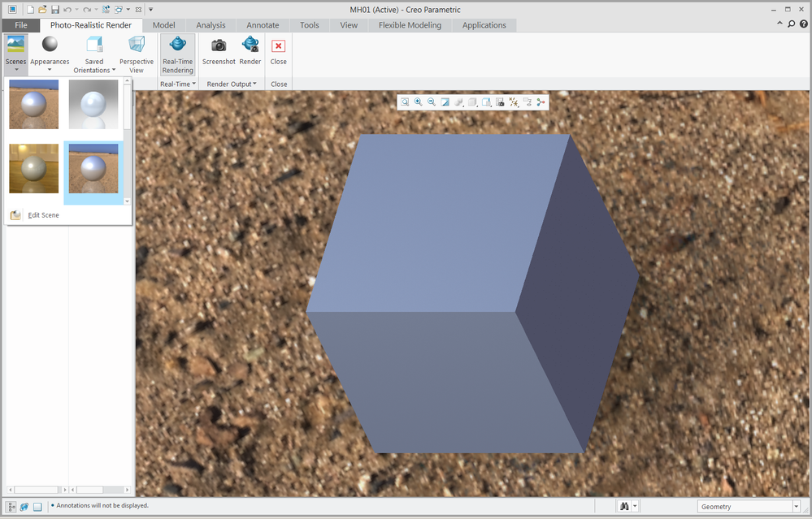Click the Refit zoom icon in graphics toolbar

(405, 102)
